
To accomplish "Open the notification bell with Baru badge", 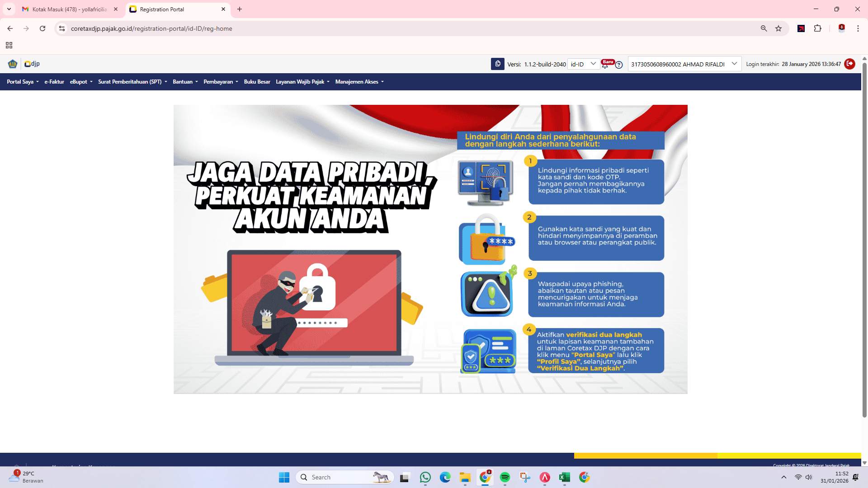I will [605, 66].
